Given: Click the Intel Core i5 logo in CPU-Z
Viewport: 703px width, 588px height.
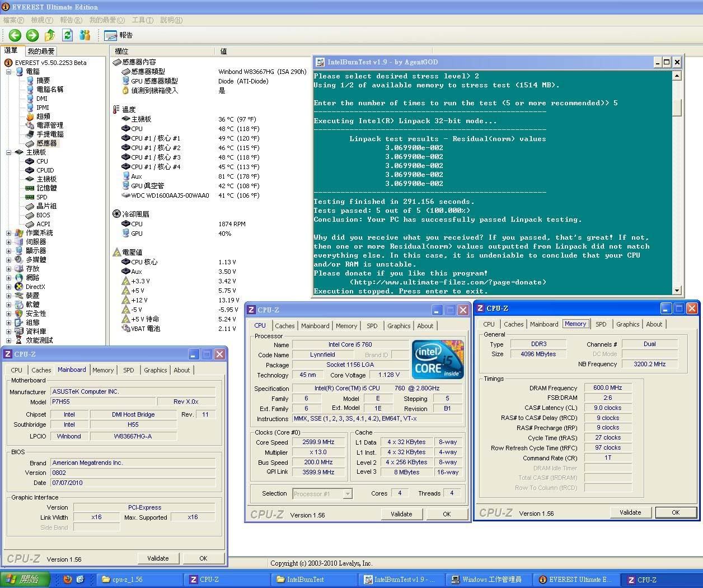Looking at the screenshot, I should coord(437,358).
